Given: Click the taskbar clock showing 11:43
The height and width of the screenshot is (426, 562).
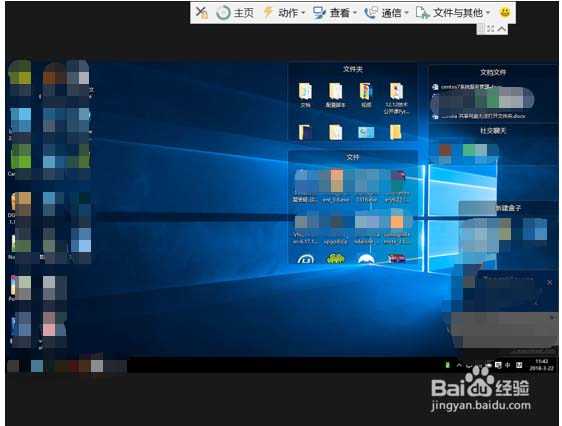Looking at the screenshot, I should [542, 365].
